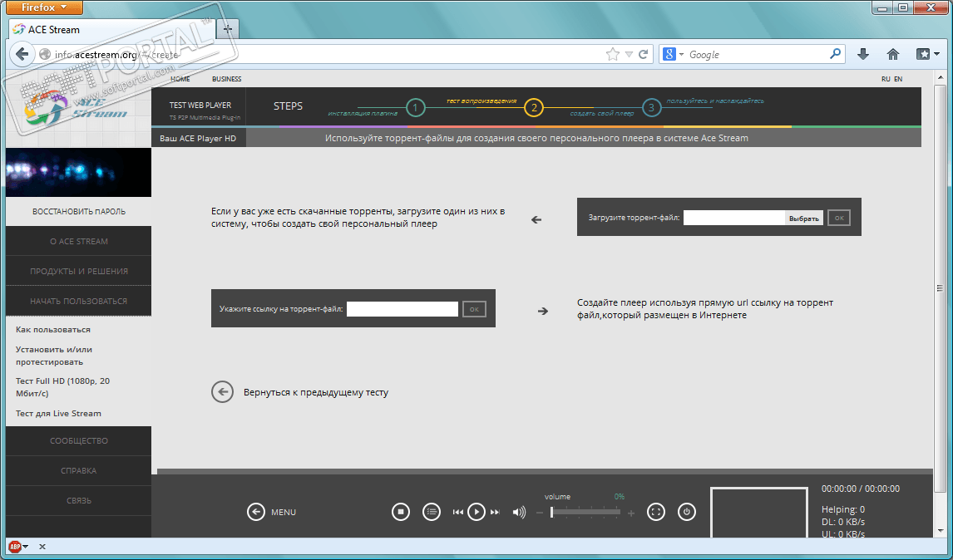Skip to next track in player

495,512
